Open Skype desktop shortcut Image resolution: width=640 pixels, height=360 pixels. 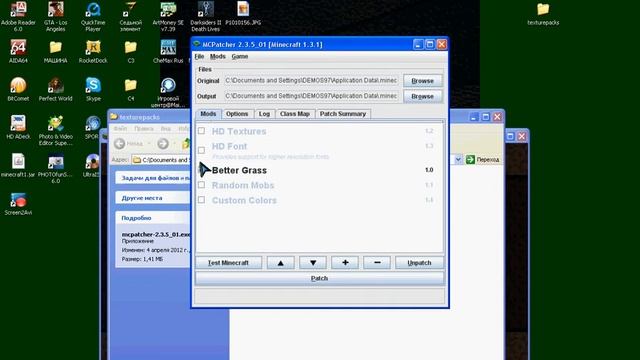pos(93,89)
